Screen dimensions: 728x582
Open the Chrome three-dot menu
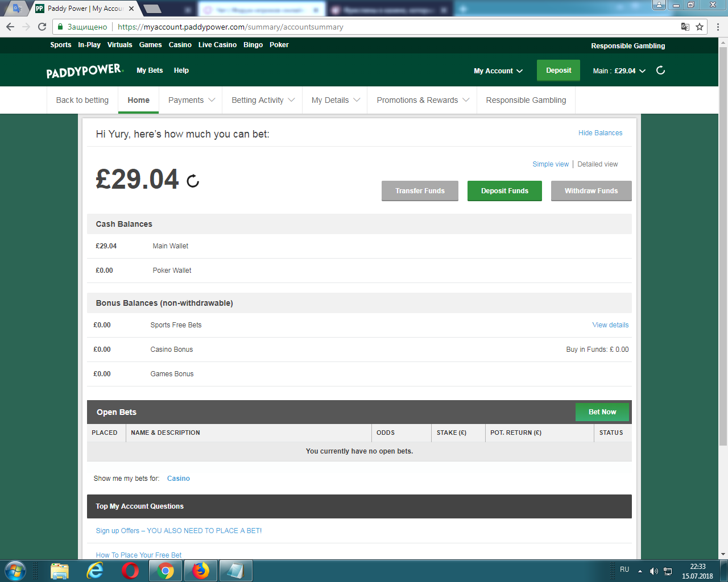pos(718,27)
